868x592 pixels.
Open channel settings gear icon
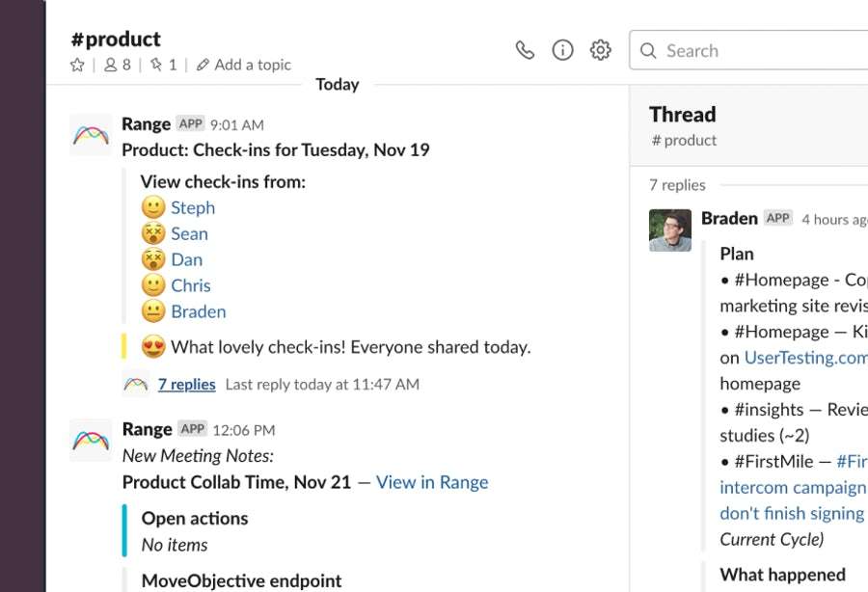click(600, 50)
